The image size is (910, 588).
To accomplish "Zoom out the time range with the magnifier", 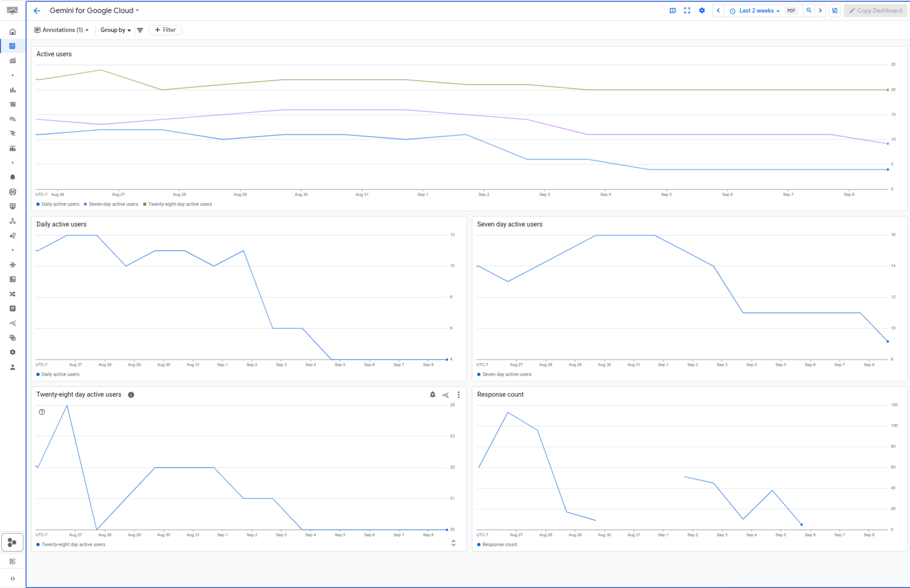I will (x=809, y=10).
